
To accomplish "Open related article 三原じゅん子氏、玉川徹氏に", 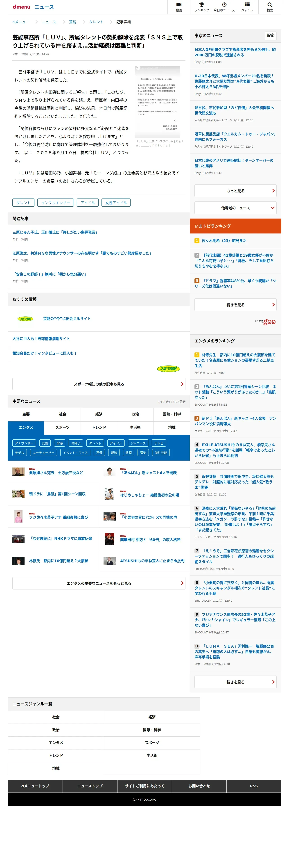I will pos(56,232).
